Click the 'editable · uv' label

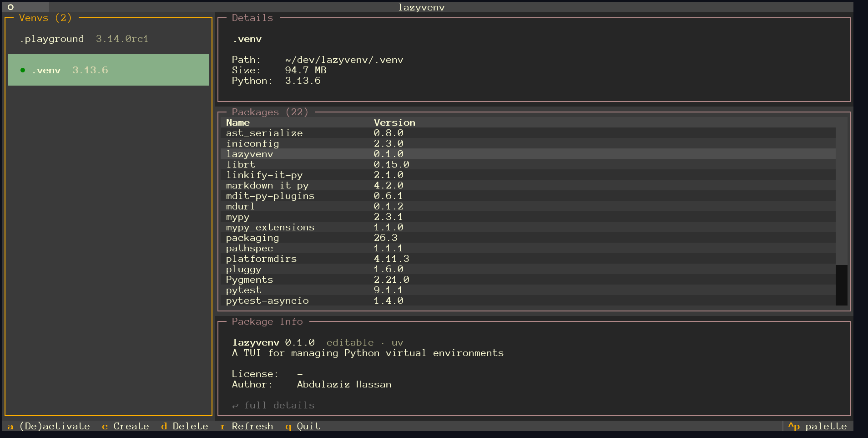pyautogui.click(x=365, y=342)
